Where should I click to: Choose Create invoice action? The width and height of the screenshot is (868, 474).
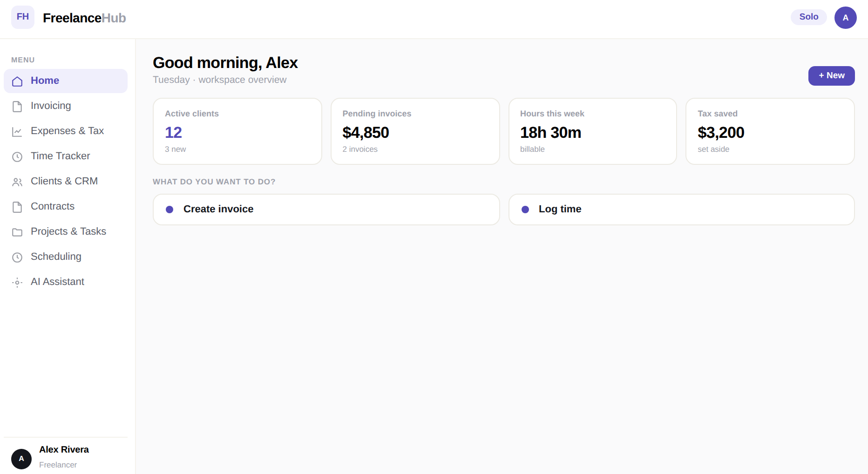[x=326, y=210]
